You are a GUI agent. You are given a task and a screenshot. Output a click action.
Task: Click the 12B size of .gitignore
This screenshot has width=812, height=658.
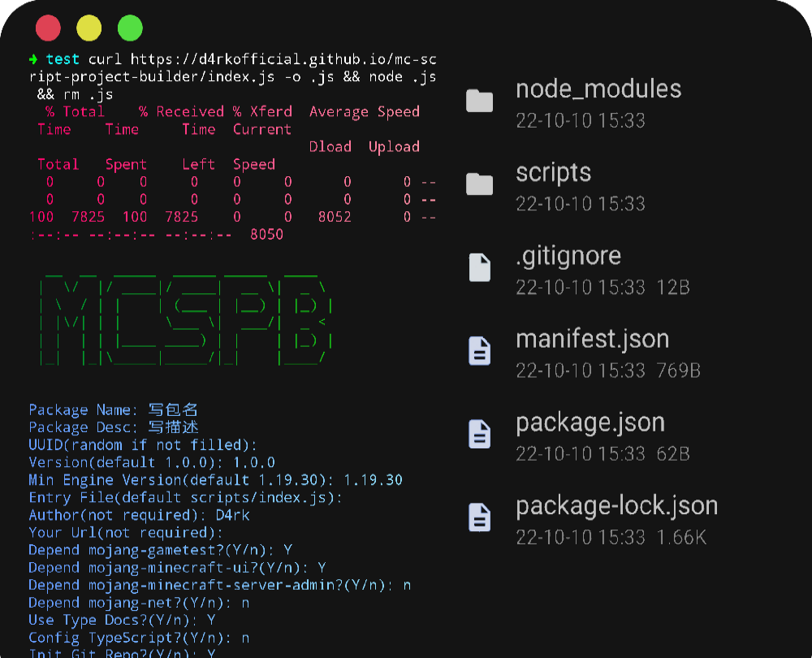(x=673, y=287)
